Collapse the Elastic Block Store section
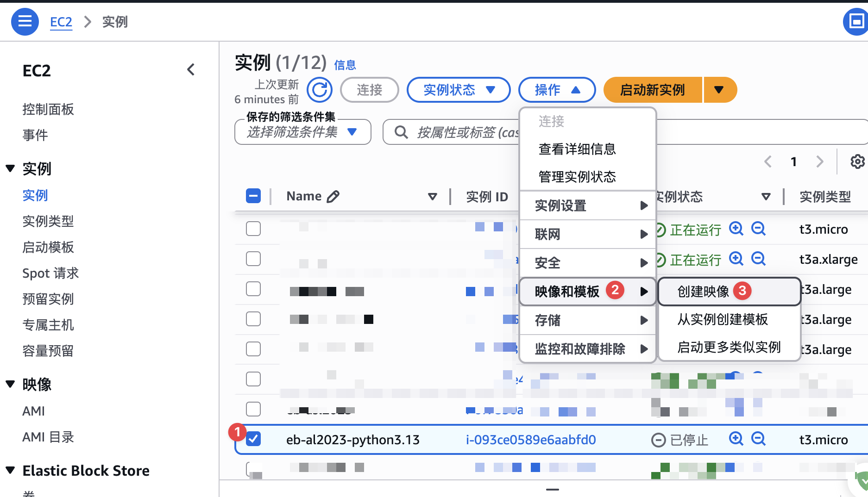The image size is (868, 497). [x=10, y=470]
